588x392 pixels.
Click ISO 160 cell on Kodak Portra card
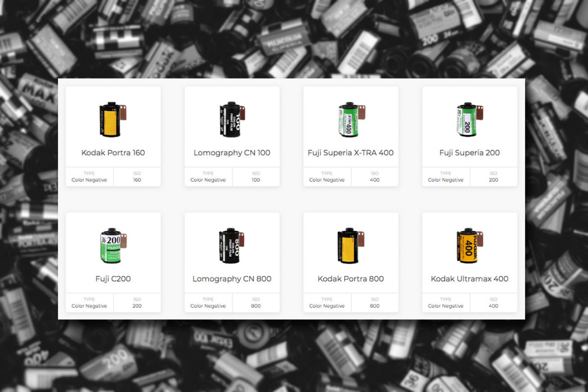[137, 177]
